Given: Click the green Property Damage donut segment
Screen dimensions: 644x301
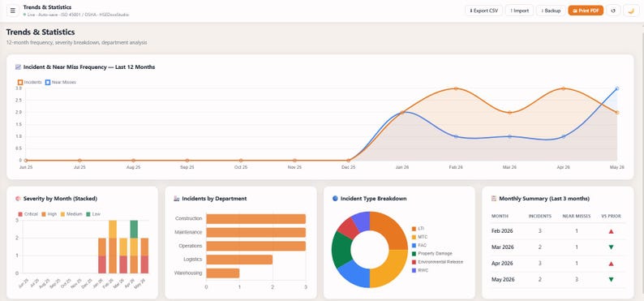Looking at the screenshot, I should click(x=341, y=250).
